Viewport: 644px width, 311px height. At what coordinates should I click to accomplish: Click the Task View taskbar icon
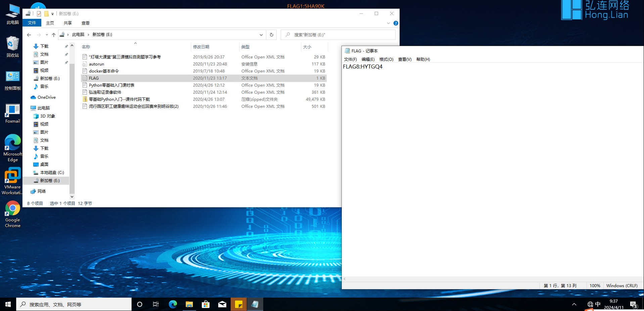click(156, 304)
